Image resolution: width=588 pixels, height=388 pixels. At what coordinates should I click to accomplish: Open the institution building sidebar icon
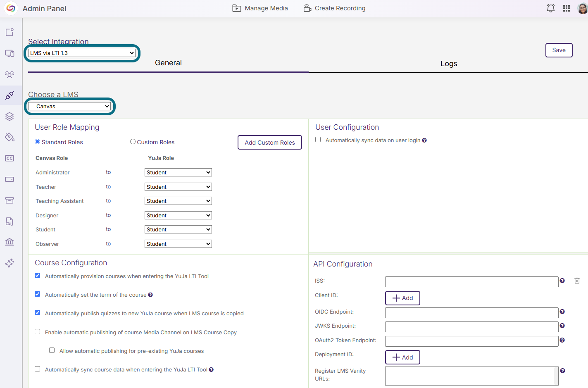point(10,242)
